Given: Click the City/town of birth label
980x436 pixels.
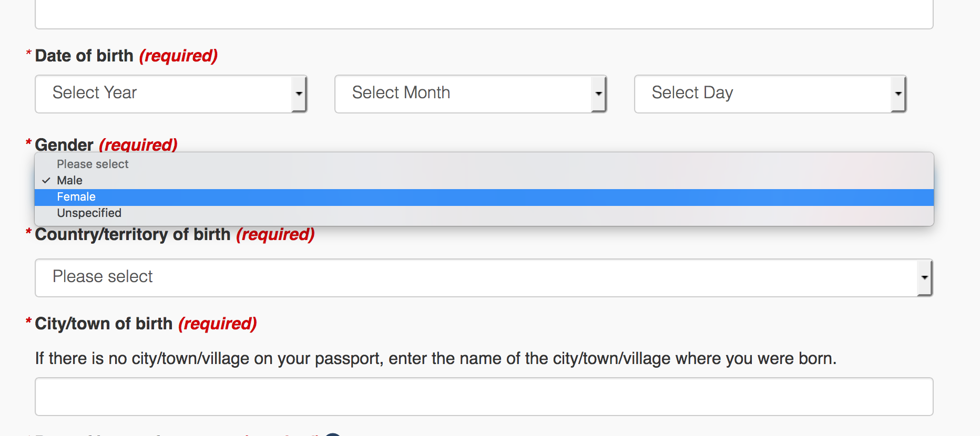Looking at the screenshot, I should tap(104, 324).
